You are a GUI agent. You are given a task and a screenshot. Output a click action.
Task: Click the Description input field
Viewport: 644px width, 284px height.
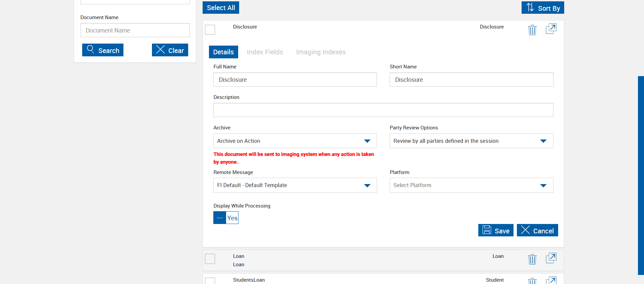383,110
